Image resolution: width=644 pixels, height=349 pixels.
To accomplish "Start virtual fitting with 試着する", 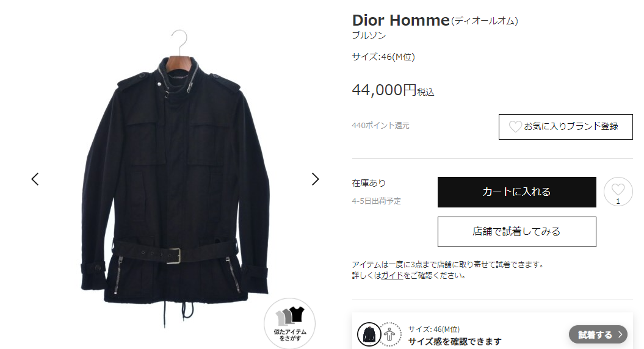I will [598, 334].
